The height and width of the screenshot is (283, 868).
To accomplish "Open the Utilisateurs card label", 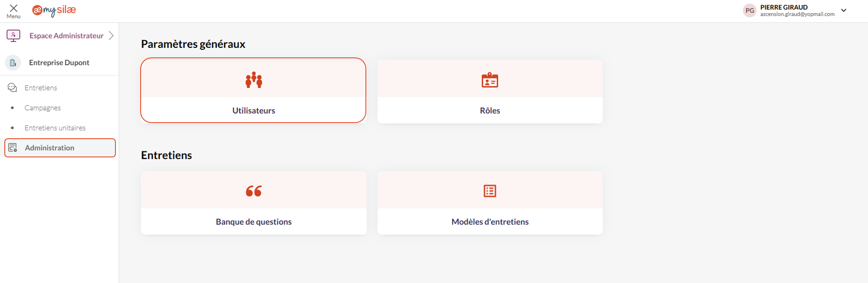I will tap(253, 110).
